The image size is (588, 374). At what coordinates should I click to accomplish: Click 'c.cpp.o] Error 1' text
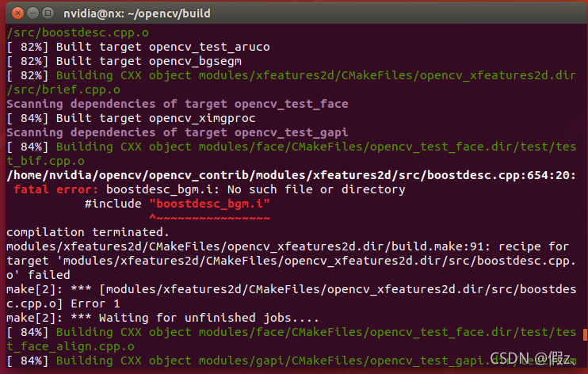(x=63, y=303)
